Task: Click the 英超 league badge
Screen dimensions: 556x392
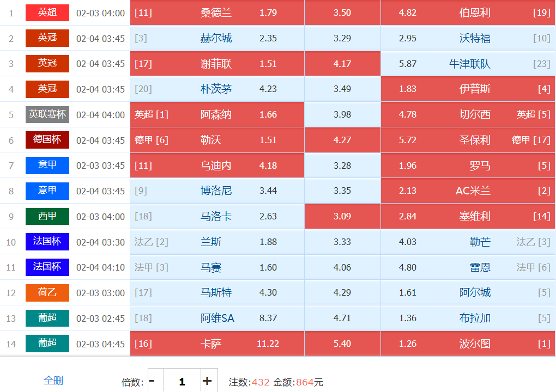Action: click(x=47, y=13)
